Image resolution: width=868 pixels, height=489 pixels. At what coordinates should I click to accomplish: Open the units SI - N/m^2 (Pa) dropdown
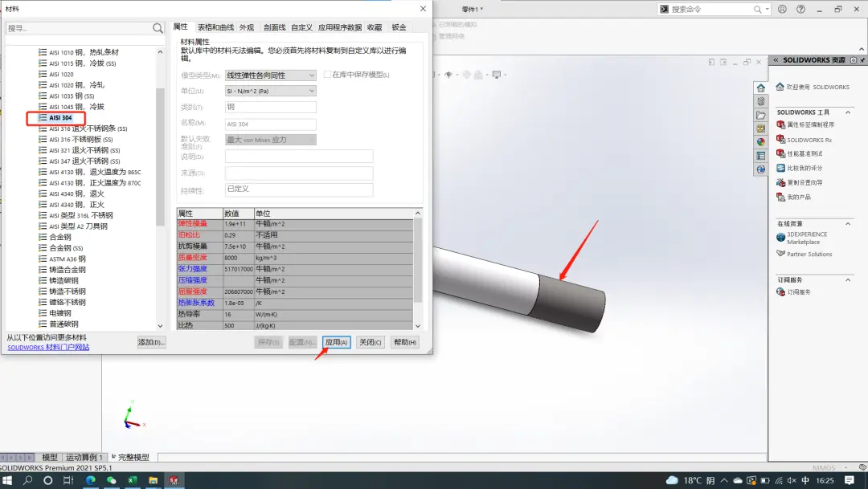(271, 91)
